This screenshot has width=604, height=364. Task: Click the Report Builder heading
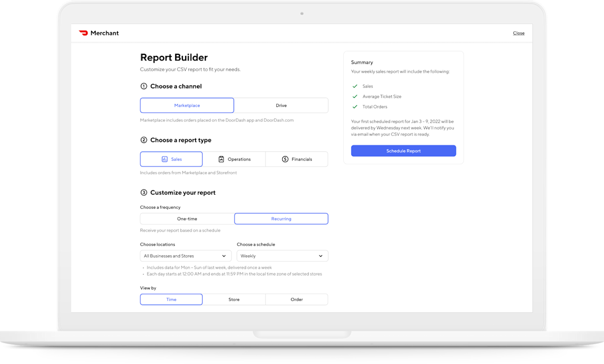(174, 58)
